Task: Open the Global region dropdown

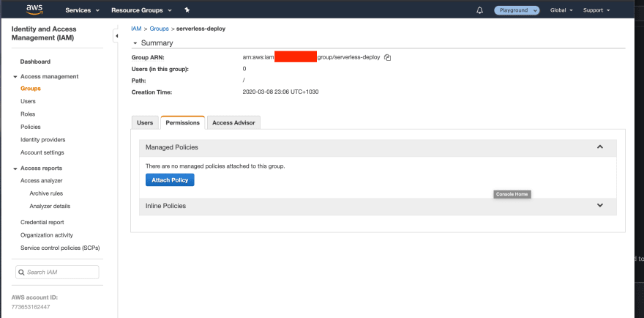Action: tap(561, 10)
